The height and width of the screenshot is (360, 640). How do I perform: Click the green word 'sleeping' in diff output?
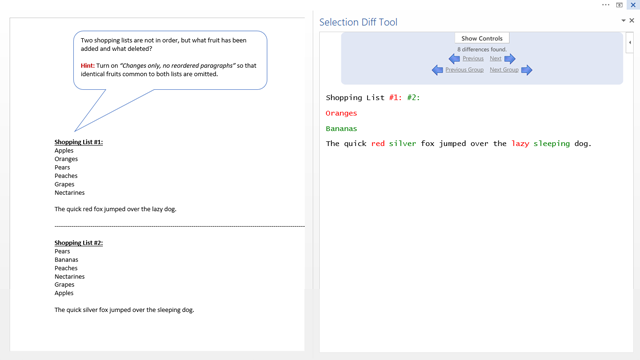(551, 144)
